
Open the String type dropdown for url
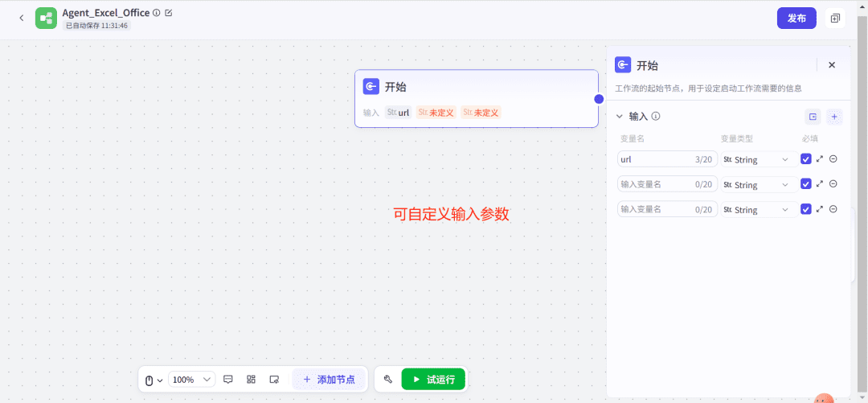pyautogui.click(x=755, y=159)
